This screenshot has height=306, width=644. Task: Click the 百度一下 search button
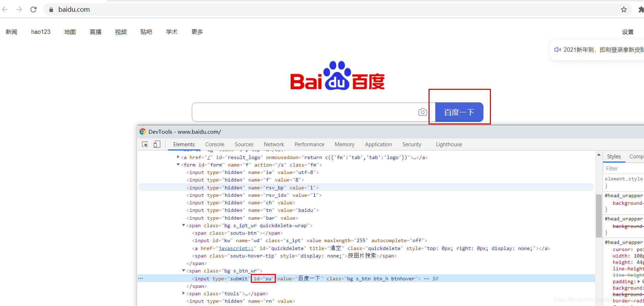pyautogui.click(x=459, y=112)
